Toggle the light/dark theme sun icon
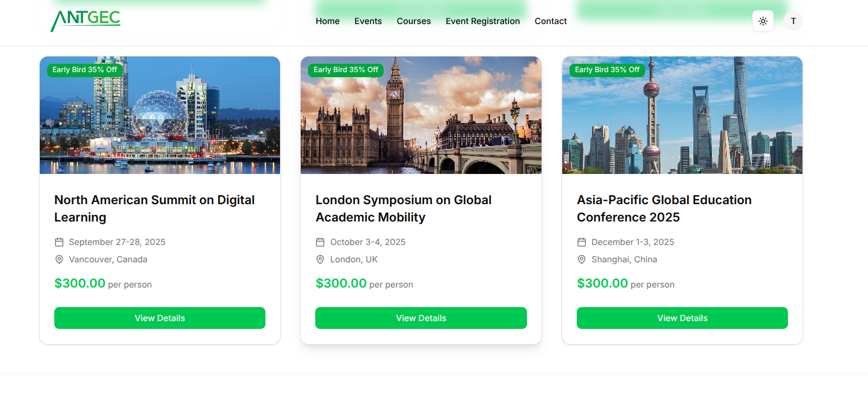868x410 pixels. pyautogui.click(x=763, y=21)
